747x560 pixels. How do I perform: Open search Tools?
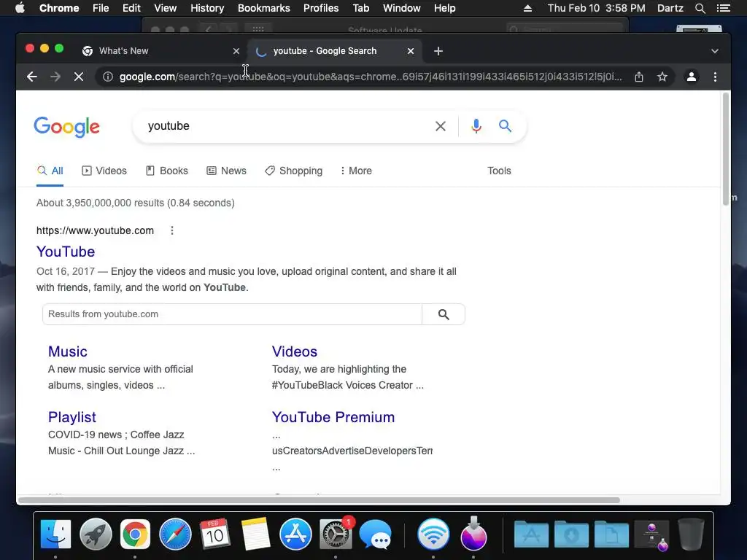(x=499, y=171)
